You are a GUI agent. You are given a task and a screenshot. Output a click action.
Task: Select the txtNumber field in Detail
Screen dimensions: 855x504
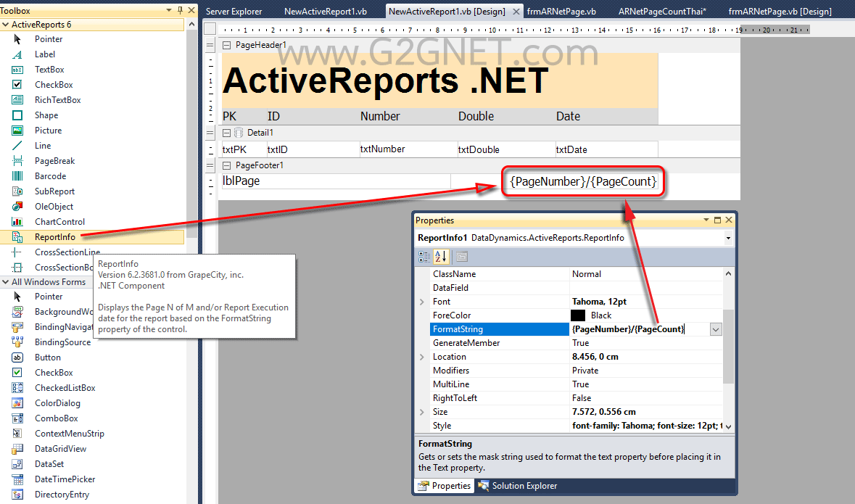coord(408,149)
